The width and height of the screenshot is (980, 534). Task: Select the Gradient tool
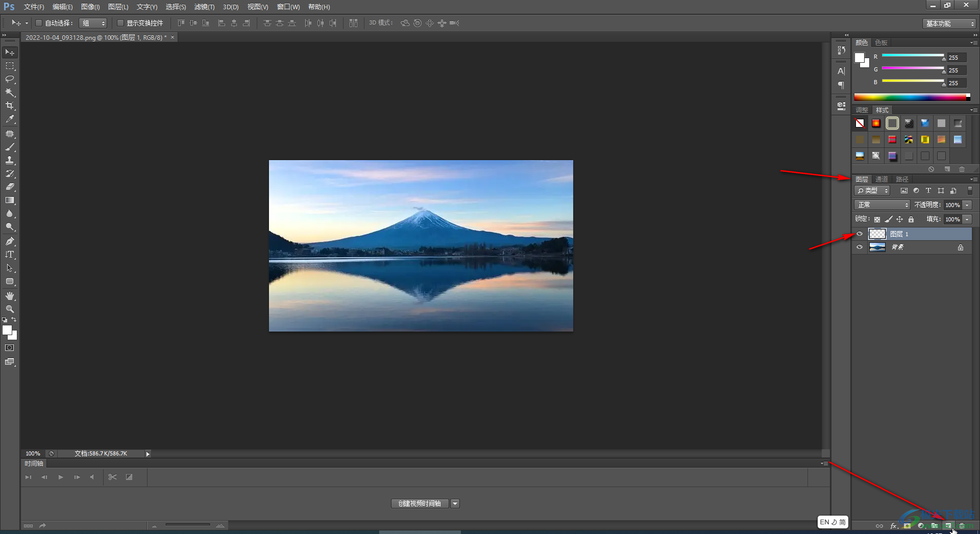pyautogui.click(x=10, y=200)
